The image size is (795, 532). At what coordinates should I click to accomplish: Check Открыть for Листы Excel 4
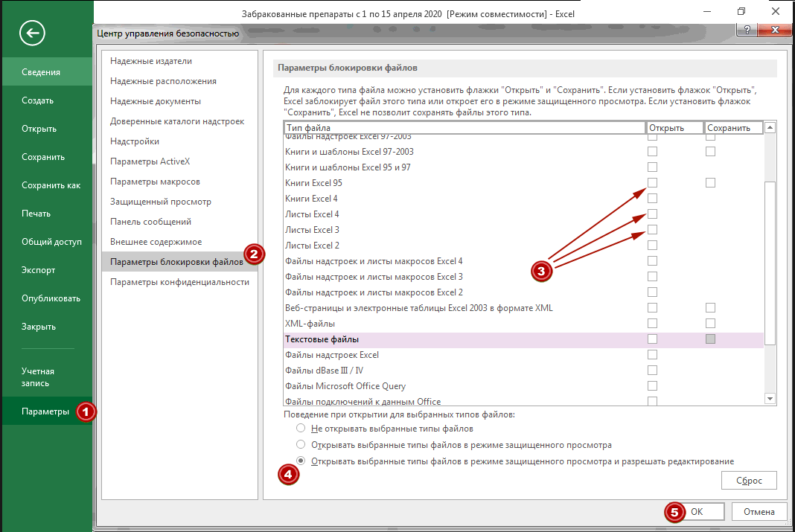click(653, 214)
